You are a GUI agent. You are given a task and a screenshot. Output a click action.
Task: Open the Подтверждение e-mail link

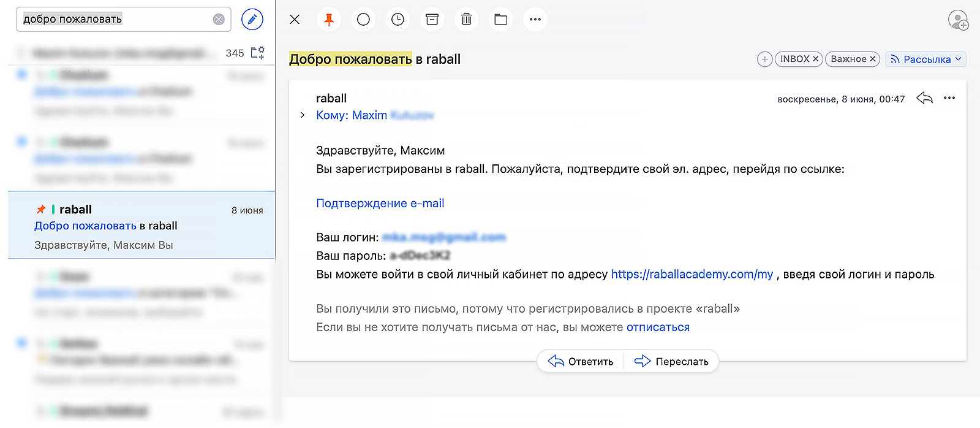(380, 204)
